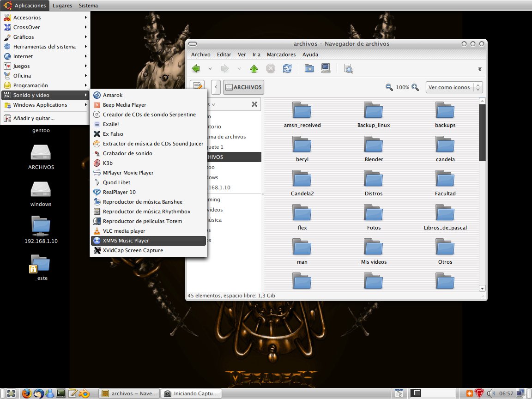The height and width of the screenshot is (399, 532).
Task: Expand the Accesorios submenu
Action: [x=45, y=17]
